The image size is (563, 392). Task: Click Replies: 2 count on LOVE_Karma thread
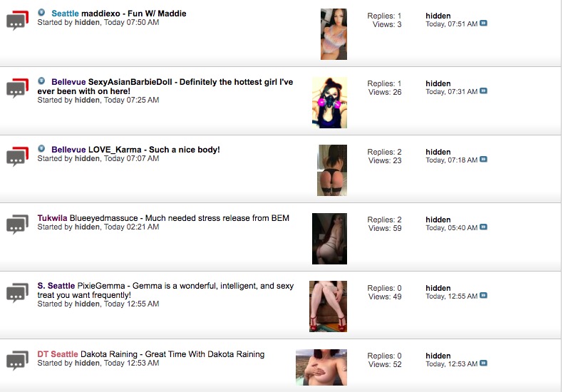(x=384, y=152)
